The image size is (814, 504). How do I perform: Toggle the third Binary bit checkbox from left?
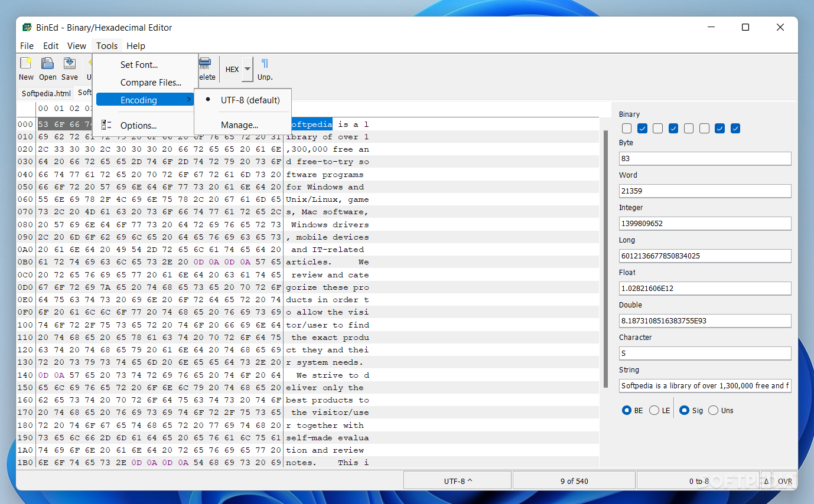click(x=658, y=128)
